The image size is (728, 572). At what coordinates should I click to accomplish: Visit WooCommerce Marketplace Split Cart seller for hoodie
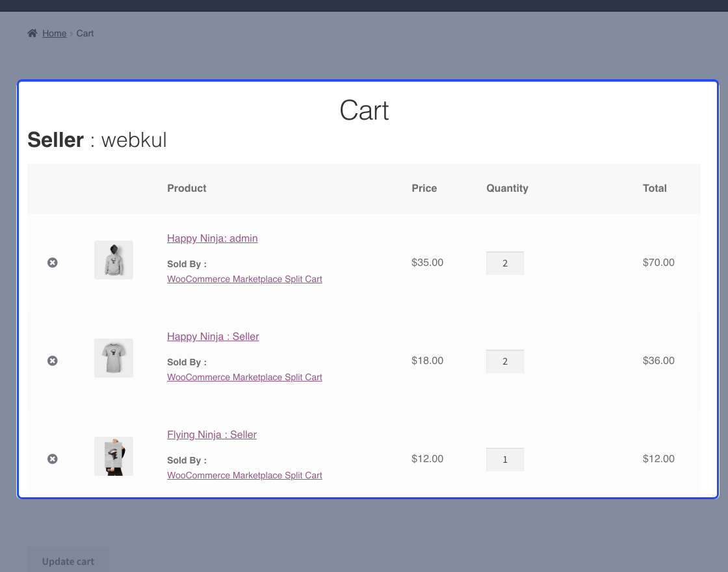click(244, 279)
